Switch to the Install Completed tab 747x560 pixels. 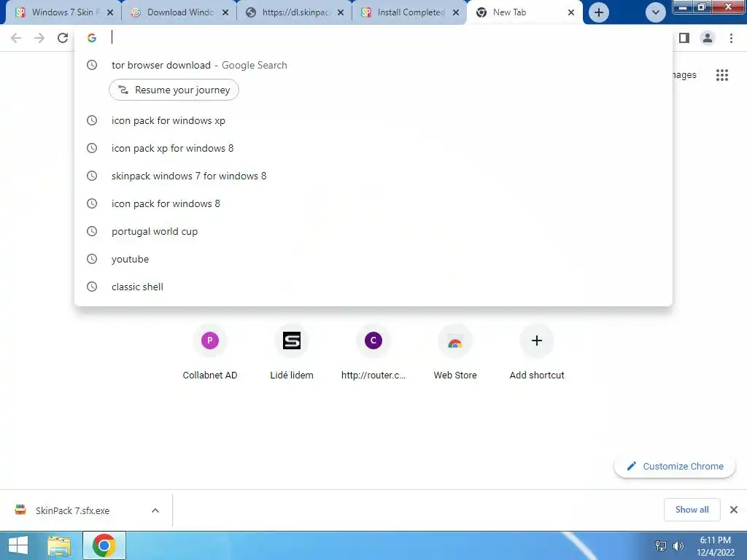(410, 12)
